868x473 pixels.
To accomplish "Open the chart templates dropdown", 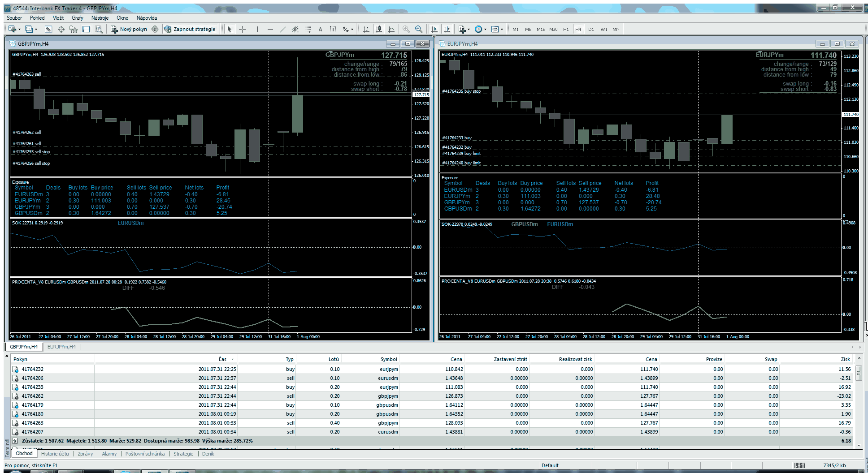I will [502, 29].
